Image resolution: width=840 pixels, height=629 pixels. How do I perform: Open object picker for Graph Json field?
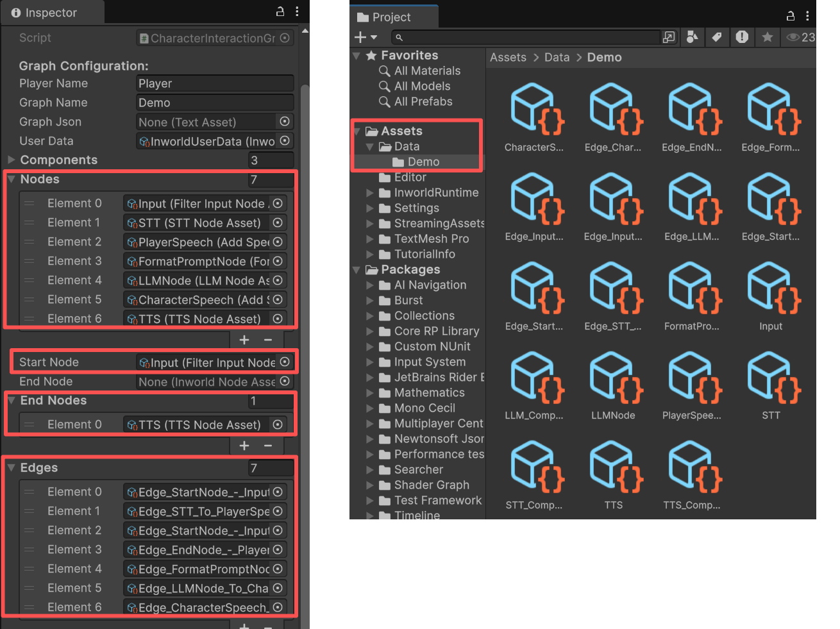coord(285,121)
